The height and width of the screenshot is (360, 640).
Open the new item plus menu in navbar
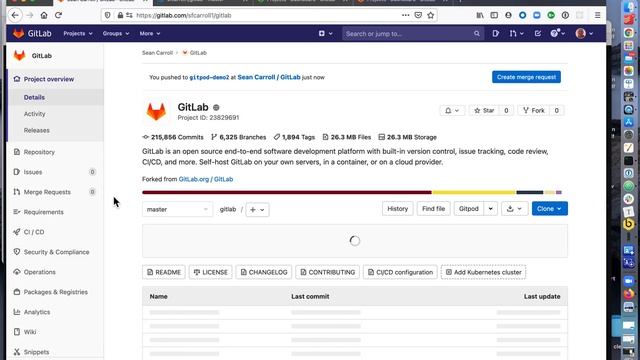(325, 33)
